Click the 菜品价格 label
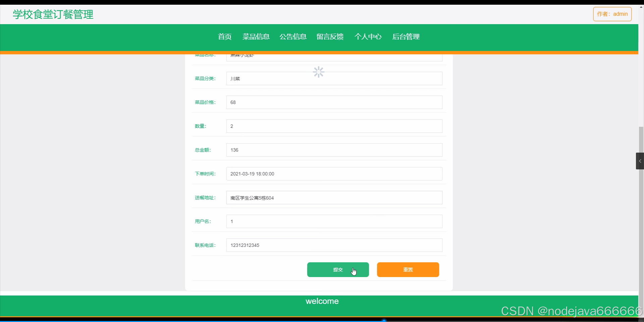Screen dimensions: 644x322 pyautogui.click(x=205, y=102)
